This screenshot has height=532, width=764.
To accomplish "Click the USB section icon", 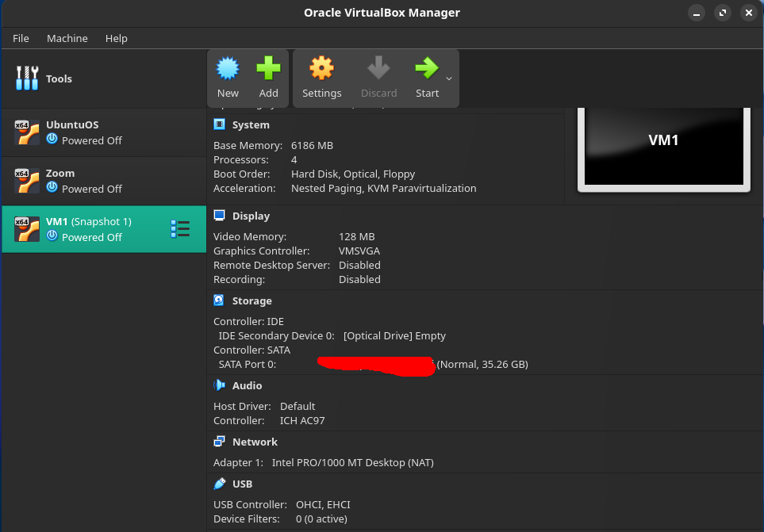I will point(219,484).
